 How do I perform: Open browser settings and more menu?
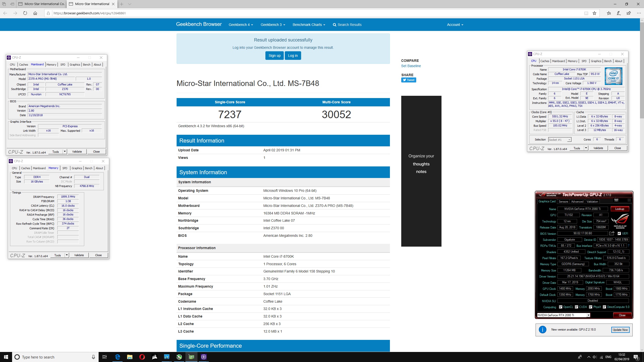(639, 13)
